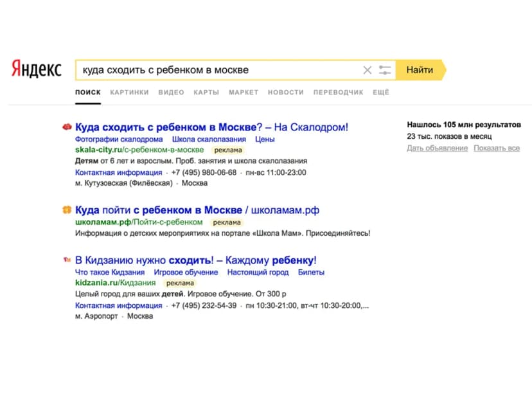The image size is (532, 394).
Task: Click м. Аэропорт address text
Action: [96, 316]
